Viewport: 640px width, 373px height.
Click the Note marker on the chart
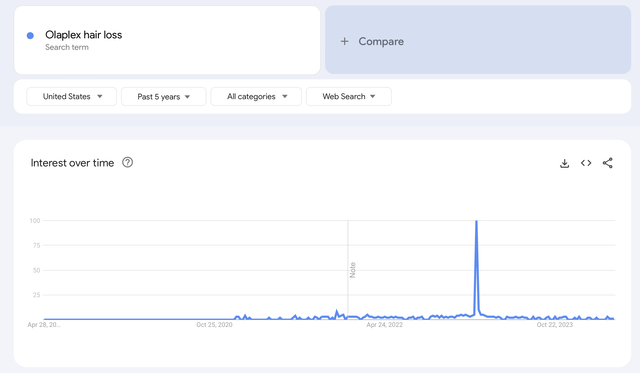[353, 270]
